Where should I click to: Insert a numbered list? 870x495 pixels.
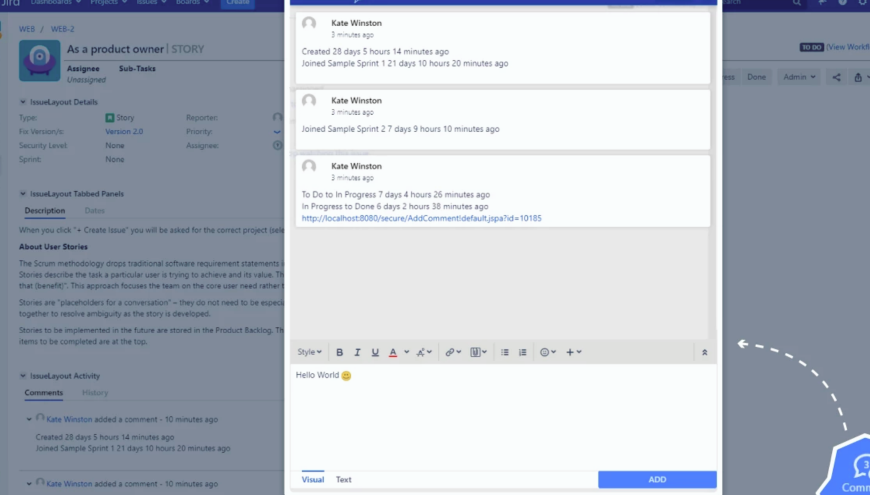(523, 352)
